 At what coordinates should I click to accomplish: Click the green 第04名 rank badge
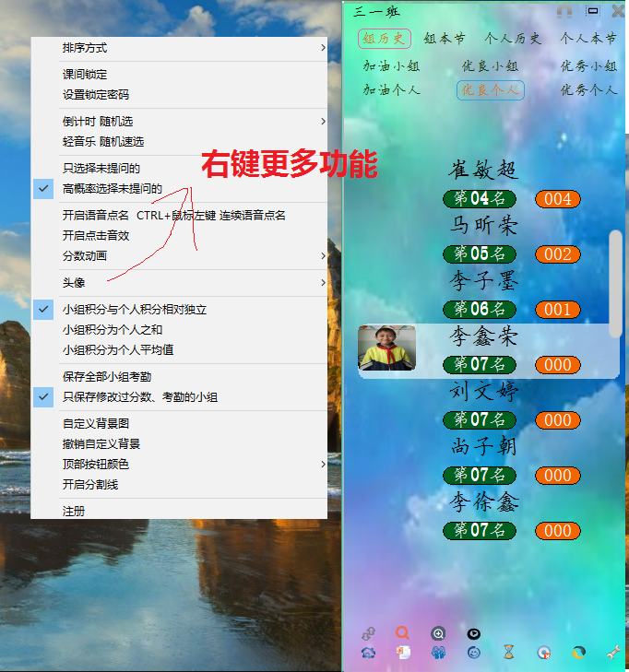point(480,199)
